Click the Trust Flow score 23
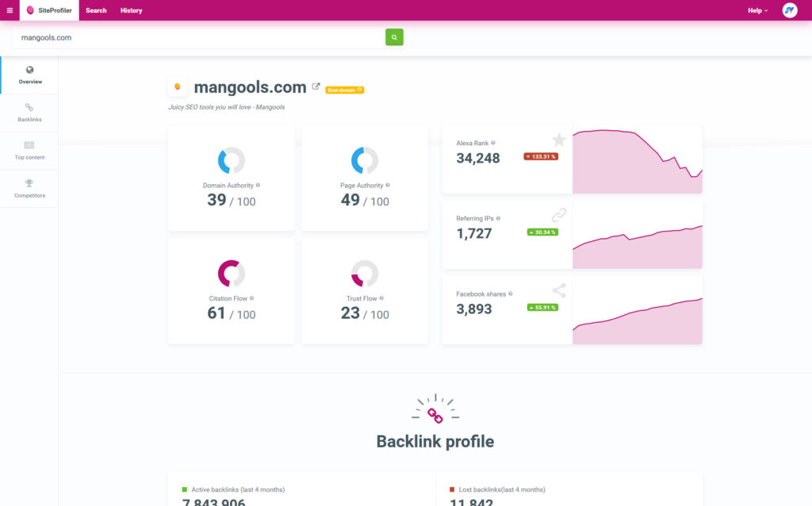This screenshot has width=812, height=506. pyautogui.click(x=350, y=312)
